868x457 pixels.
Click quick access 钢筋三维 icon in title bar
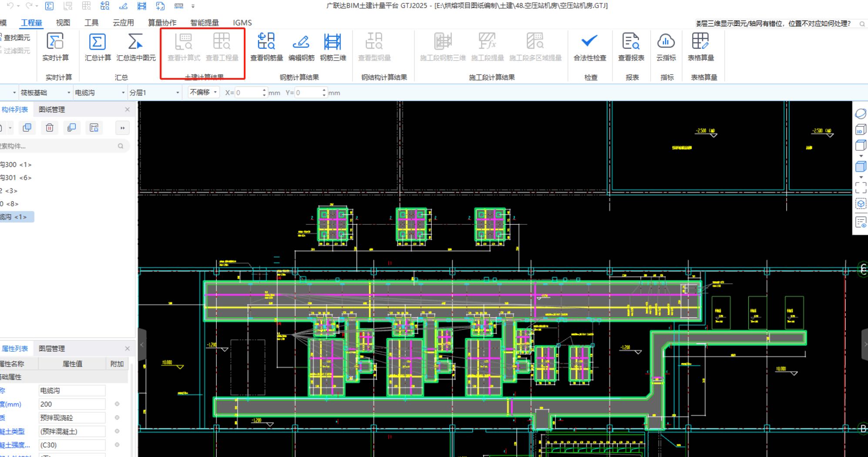142,6
